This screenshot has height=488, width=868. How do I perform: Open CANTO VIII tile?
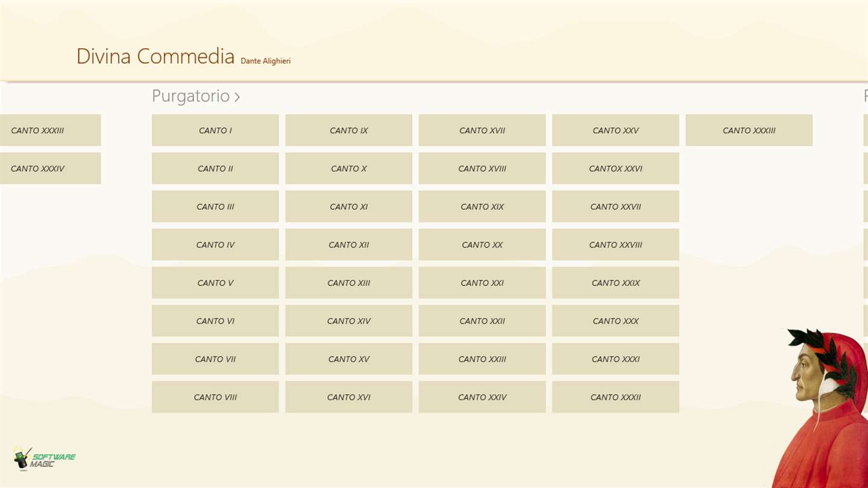coord(215,397)
